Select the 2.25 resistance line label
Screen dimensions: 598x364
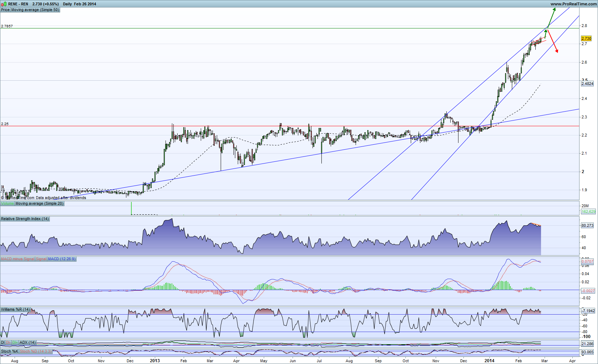[5, 124]
